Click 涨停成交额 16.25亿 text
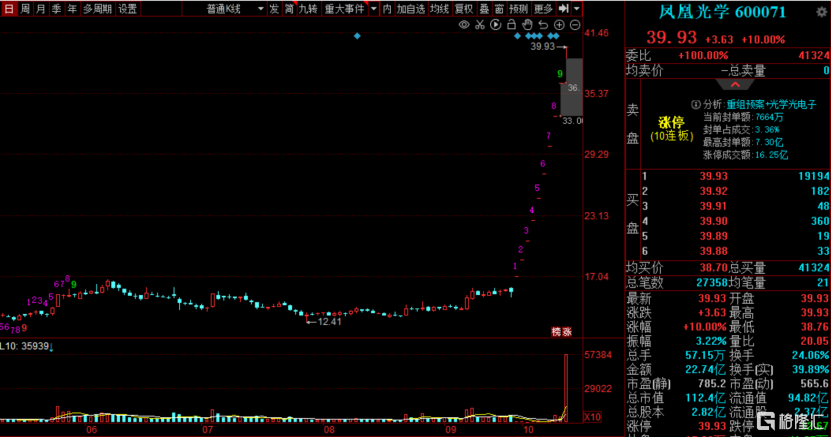The height and width of the screenshot is (438, 831). pos(745,155)
